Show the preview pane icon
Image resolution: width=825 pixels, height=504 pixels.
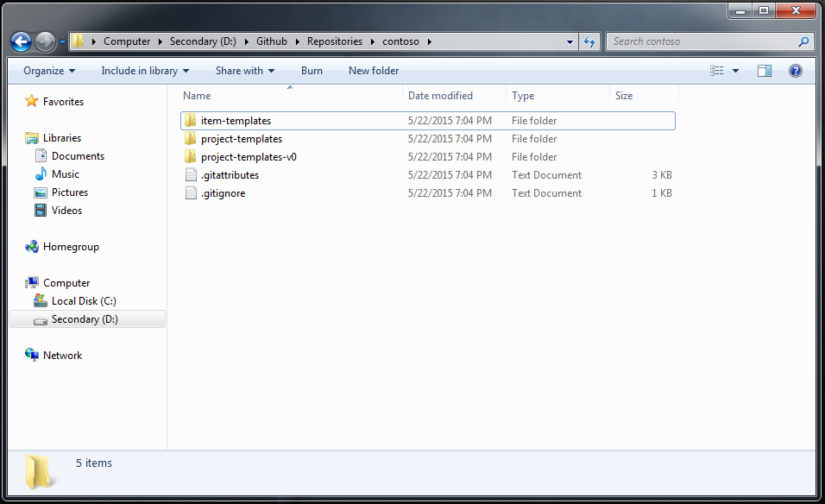(x=764, y=70)
